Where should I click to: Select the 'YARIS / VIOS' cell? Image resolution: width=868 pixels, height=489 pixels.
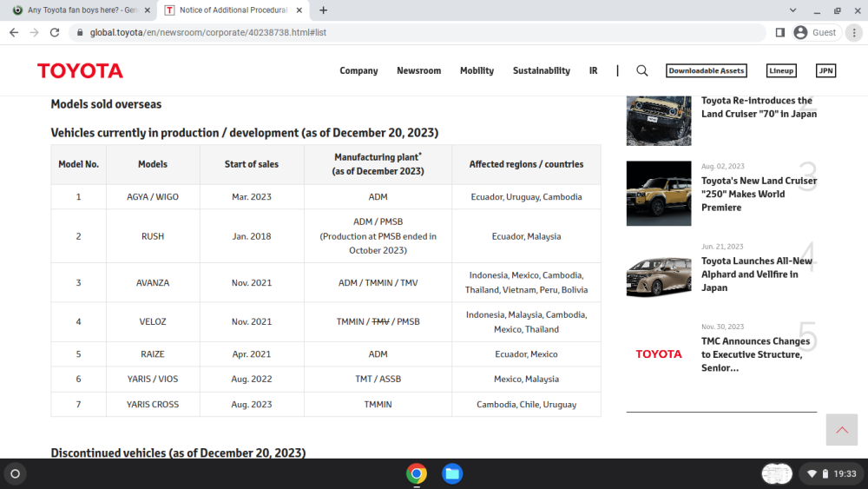[x=153, y=380]
